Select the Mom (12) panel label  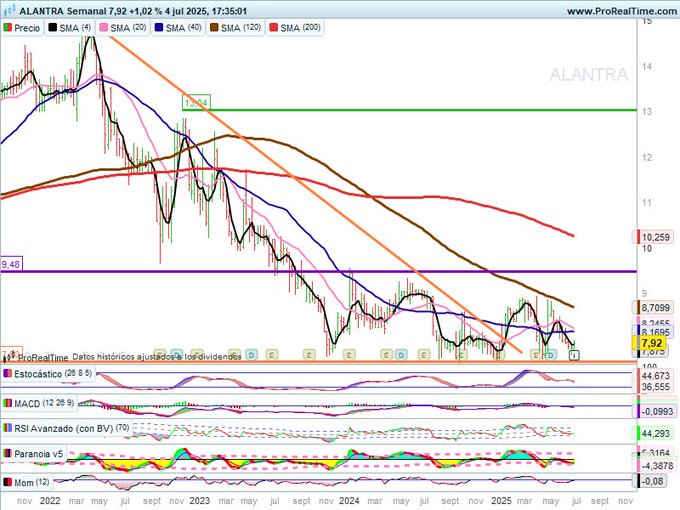click(32, 483)
